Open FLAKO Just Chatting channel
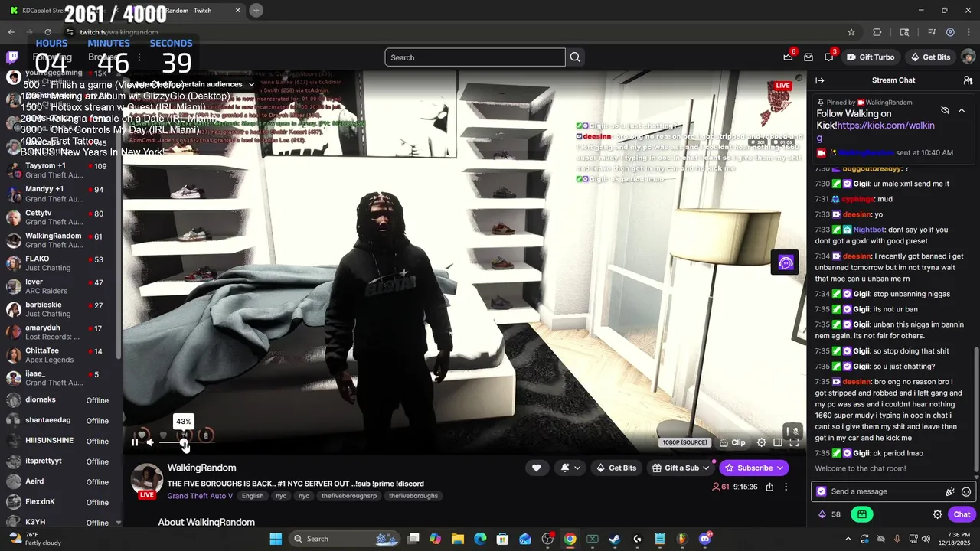 tap(60, 263)
